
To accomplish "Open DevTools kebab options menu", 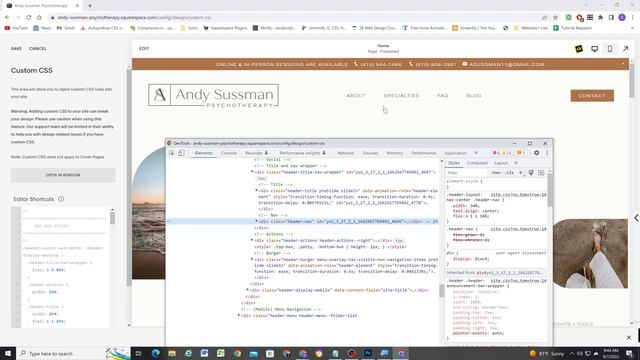I will (x=547, y=153).
